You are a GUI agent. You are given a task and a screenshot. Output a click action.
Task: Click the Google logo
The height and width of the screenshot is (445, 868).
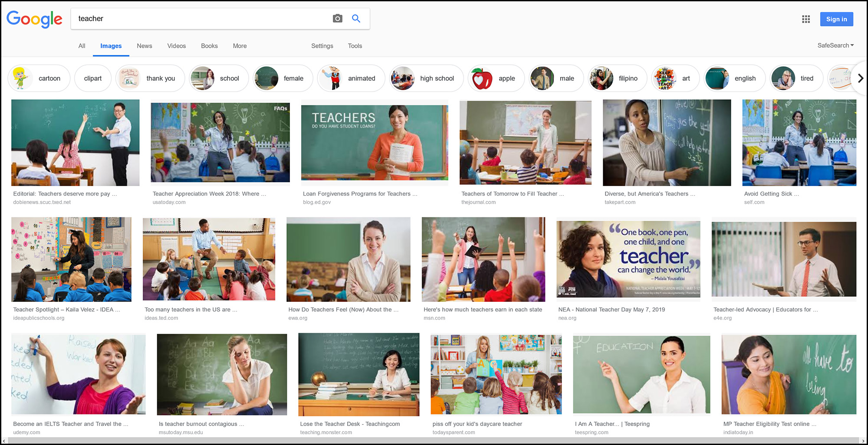(x=34, y=19)
